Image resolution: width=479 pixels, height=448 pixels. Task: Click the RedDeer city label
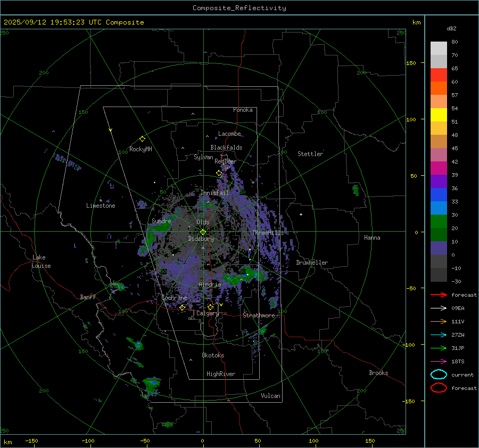[x=226, y=161]
